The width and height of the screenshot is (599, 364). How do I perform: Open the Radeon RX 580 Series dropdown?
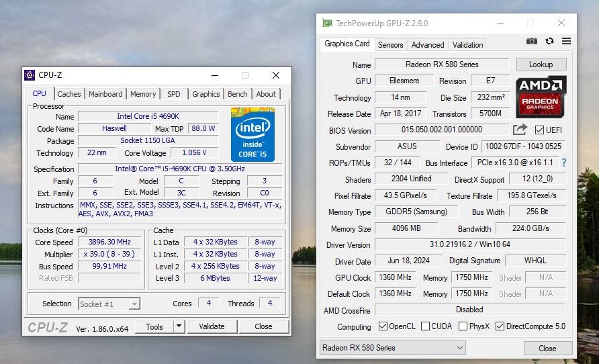pyautogui.click(x=392, y=348)
